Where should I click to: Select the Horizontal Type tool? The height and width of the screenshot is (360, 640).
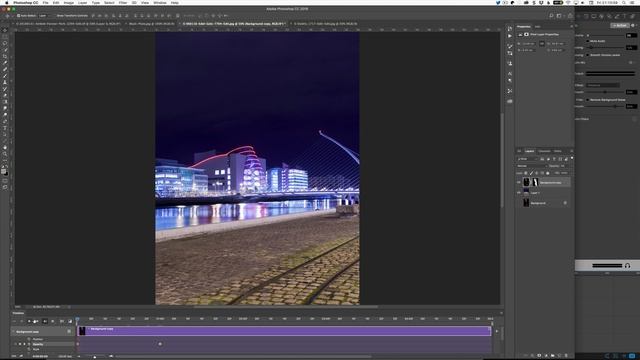point(5,128)
